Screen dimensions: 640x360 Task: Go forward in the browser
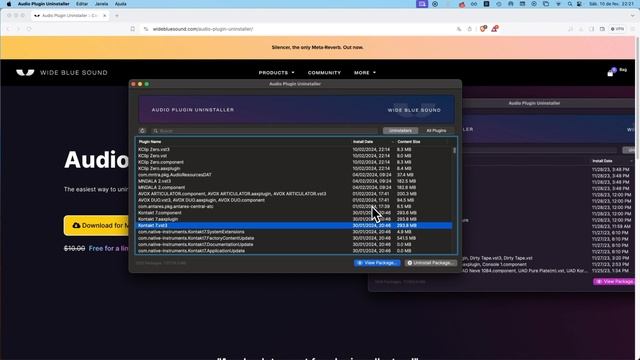pyautogui.click(x=18, y=29)
